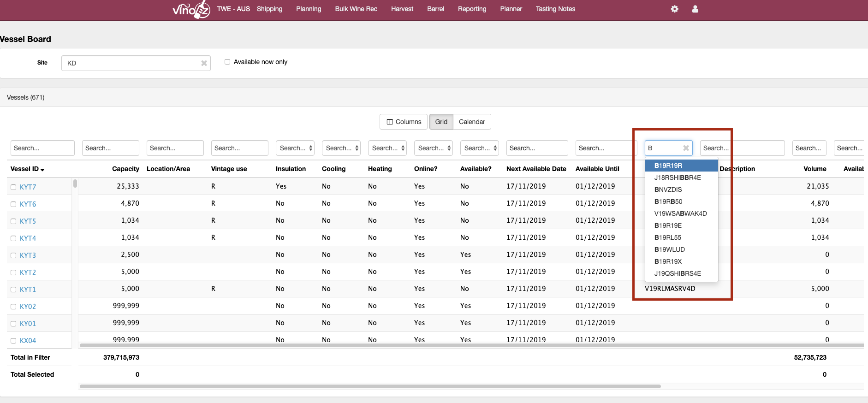868x403 pixels.
Task: Open the Bulk Wine Rec menu
Action: (356, 9)
